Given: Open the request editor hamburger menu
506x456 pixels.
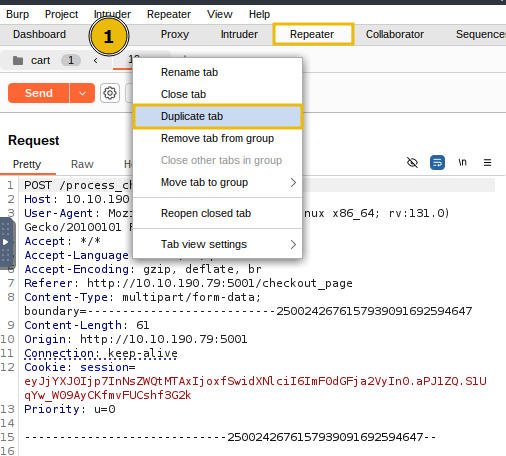Looking at the screenshot, I should click(487, 163).
